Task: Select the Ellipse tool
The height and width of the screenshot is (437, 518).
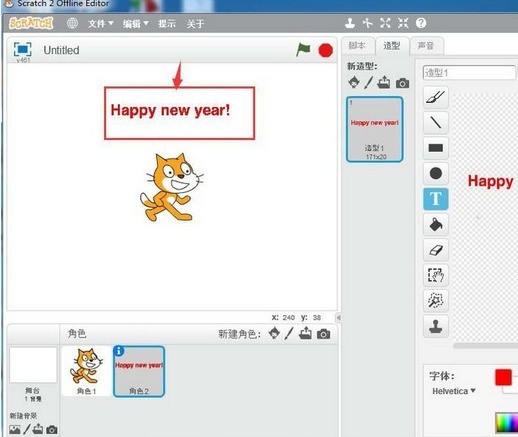Action: click(x=436, y=173)
